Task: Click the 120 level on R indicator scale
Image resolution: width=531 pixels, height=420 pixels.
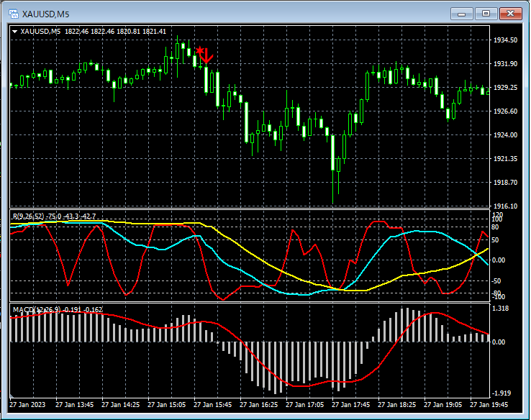Action: (x=496, y=214)
